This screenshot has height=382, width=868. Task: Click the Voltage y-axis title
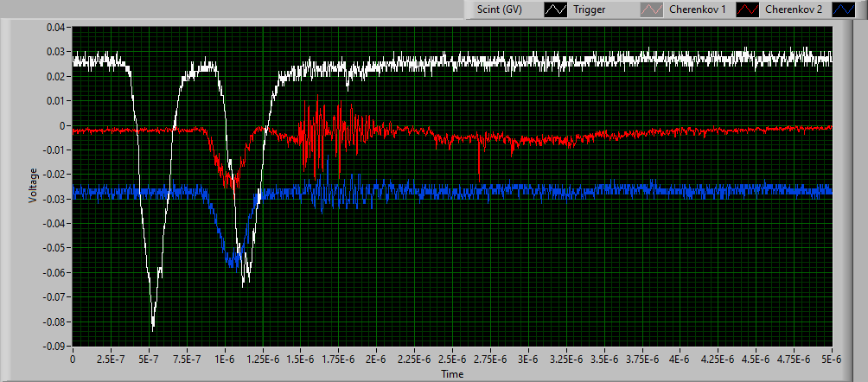point(33,186)
